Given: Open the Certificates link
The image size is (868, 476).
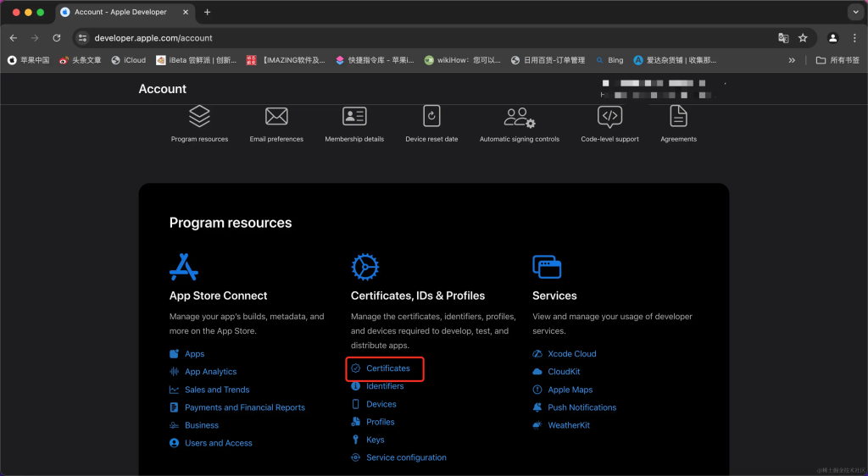Looking at the screenshot, I should [x=387, y=368].
